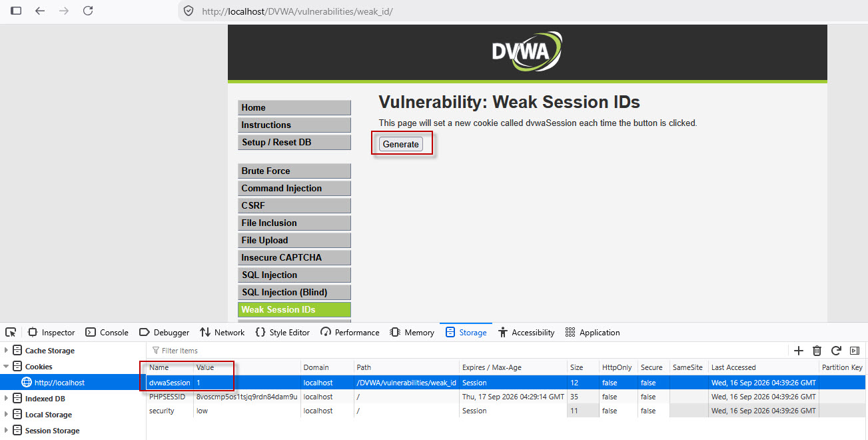Collapse the Cookies tree node
Image resolution: width=868 pixels, height=440 pixels.
(7, 367)
